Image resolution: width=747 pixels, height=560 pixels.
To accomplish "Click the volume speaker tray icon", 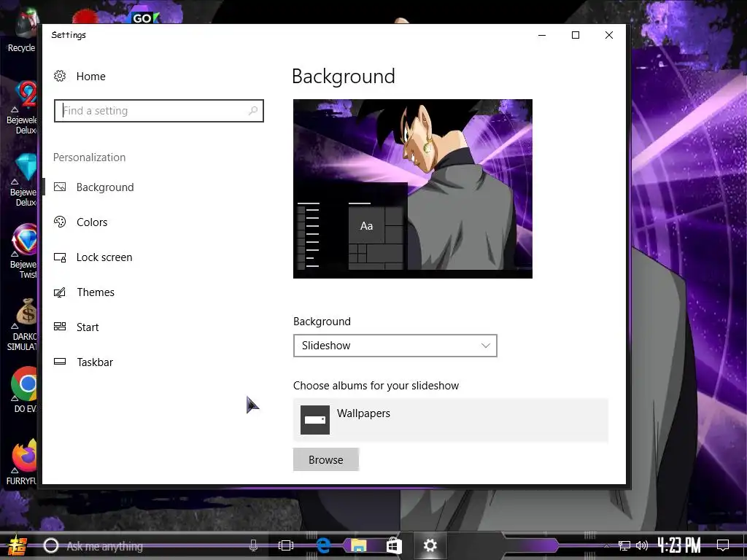I will (x=642, y=545).
